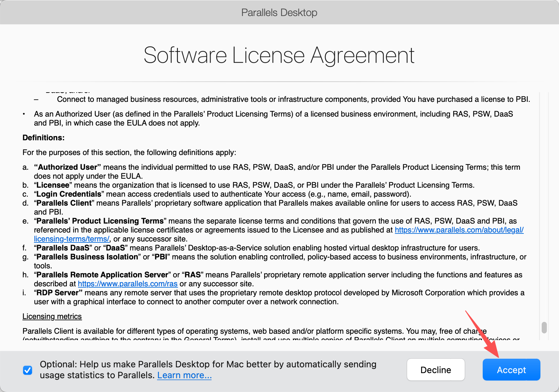This screenshot has width=559, height=392.
Task: Click the "Connect to managed business resources" line
Action: [x=294, y=99]
